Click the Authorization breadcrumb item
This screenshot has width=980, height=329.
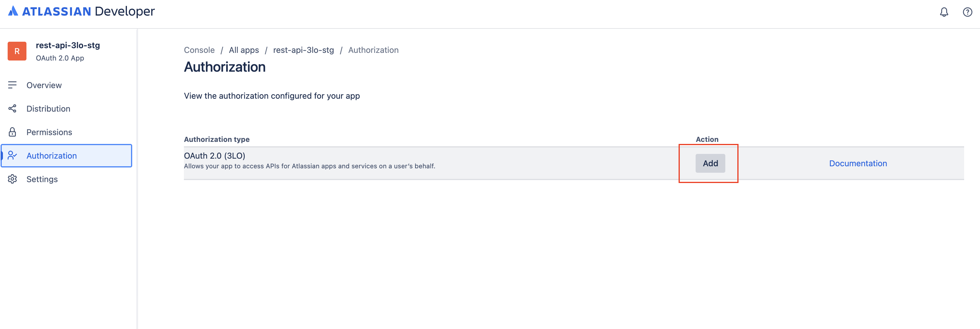click(x=373, y=50)
